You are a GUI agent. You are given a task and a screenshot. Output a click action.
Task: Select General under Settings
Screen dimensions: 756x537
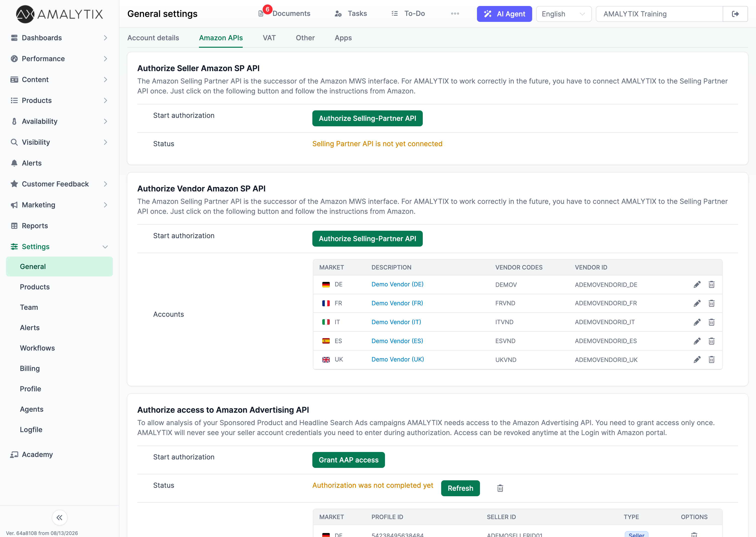[x=59, y=266]
